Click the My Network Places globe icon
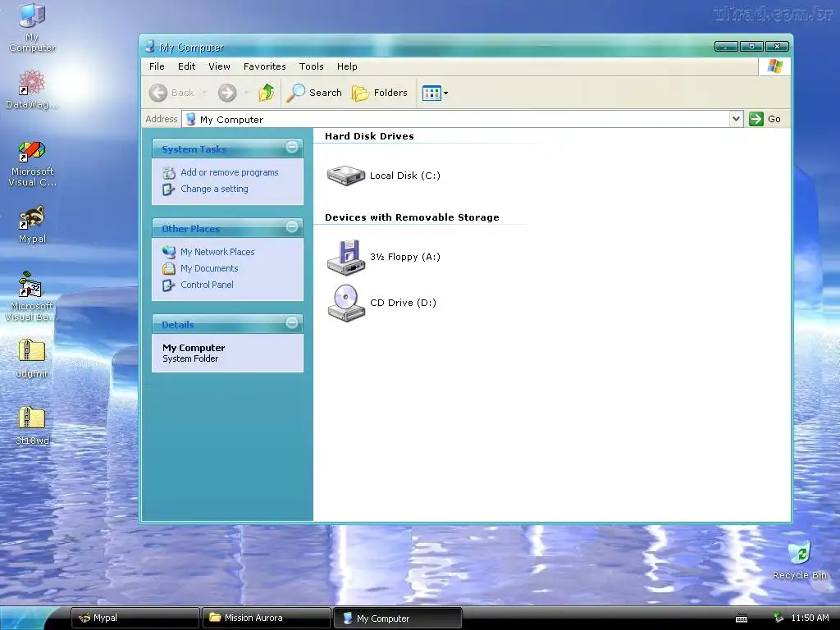This screenshot has width=840, height=630. [x=169, y=252]
